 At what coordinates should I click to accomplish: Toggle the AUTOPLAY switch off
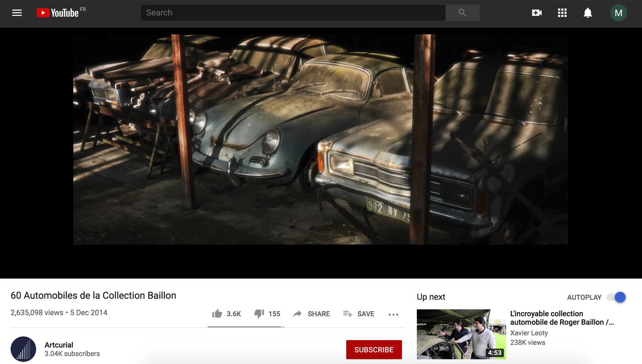pyautogui.click(x=616, y=297)
